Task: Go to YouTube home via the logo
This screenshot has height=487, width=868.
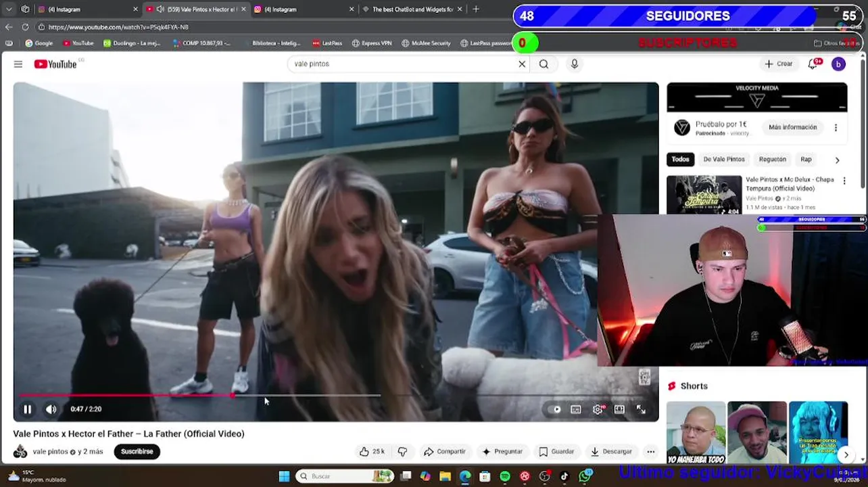Action: (x=55, y=64)
